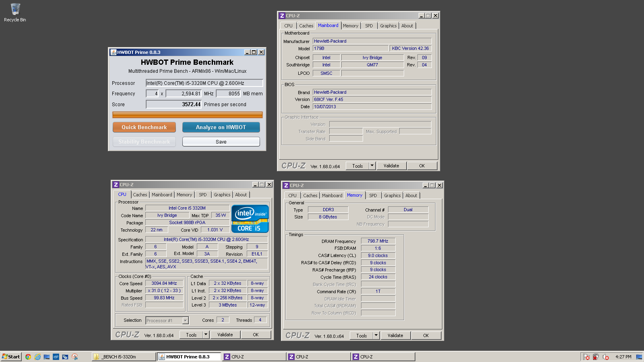This screenshot has width=644, height=362.
Task: Click OK in the CPU-tab CPU-Z window
Action: 256,335
